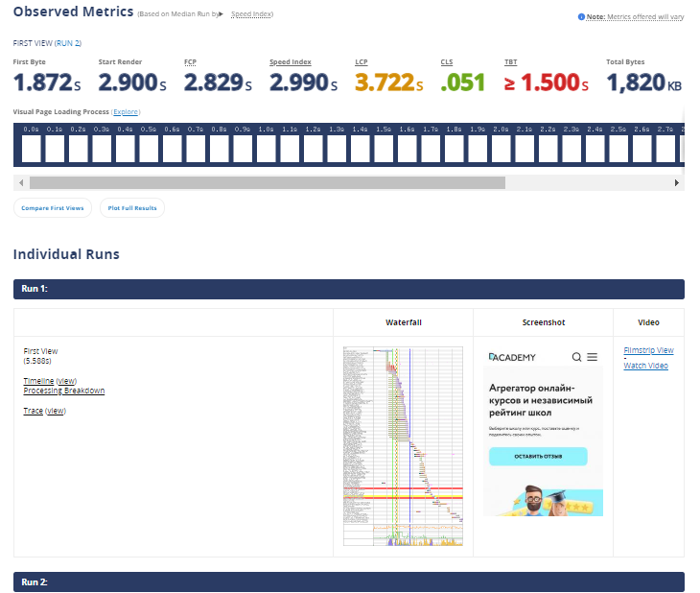Open the Filmstrip View link

click(648, 351)
